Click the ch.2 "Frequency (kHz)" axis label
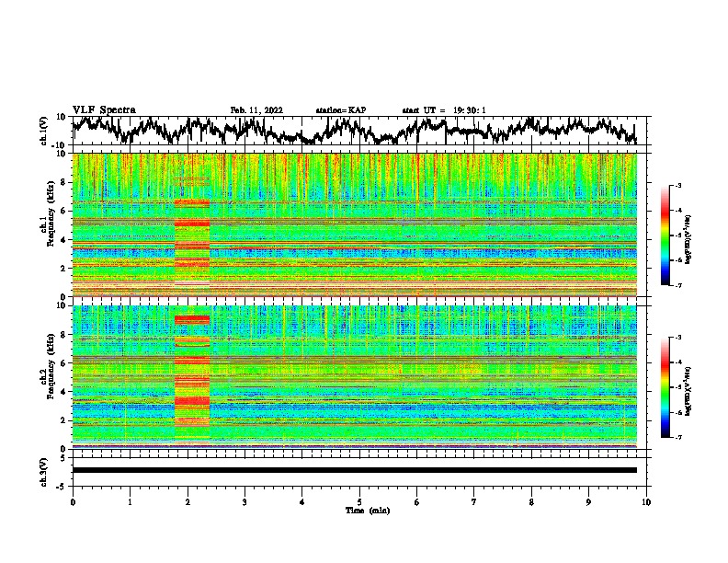 (x=51, y=366)
